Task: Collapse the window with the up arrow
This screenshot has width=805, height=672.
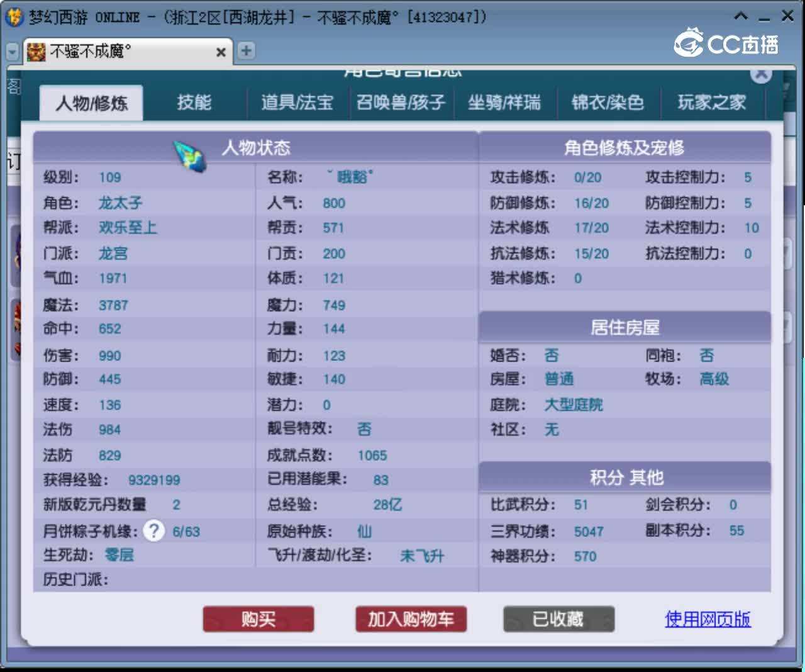Action: click(x=741, y=16)
